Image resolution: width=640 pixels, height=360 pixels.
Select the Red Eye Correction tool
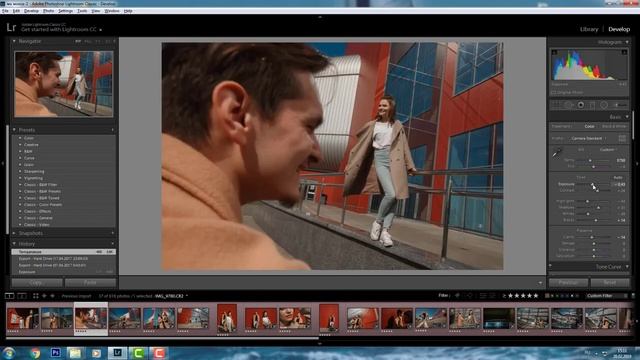pos(580,105)
